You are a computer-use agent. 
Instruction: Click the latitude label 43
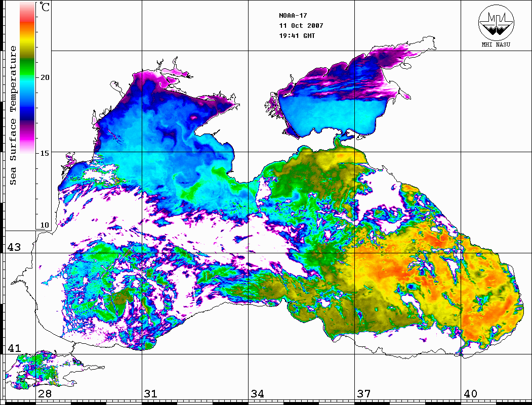point(14,247)
